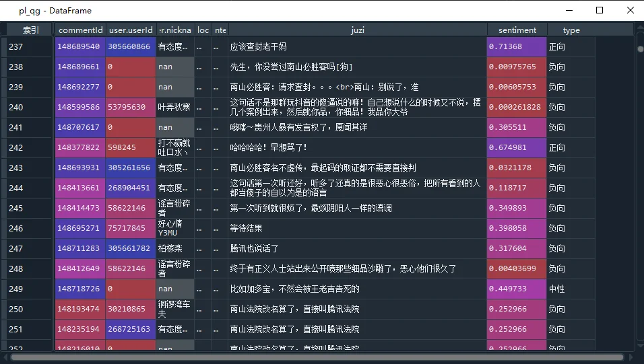Click the type column header
Viewport: 644px width, 364px height.
pyautogui.click(x=571, y=30)
